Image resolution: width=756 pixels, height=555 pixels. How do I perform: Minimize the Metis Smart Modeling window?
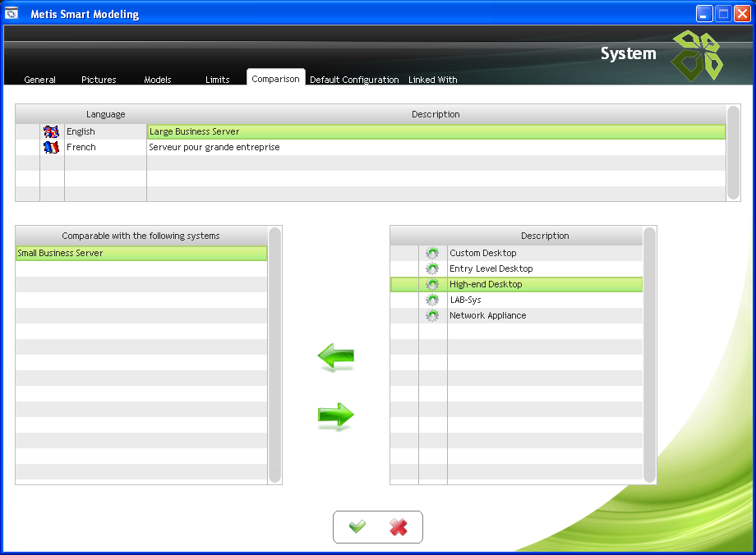click(x=704, y=13)
